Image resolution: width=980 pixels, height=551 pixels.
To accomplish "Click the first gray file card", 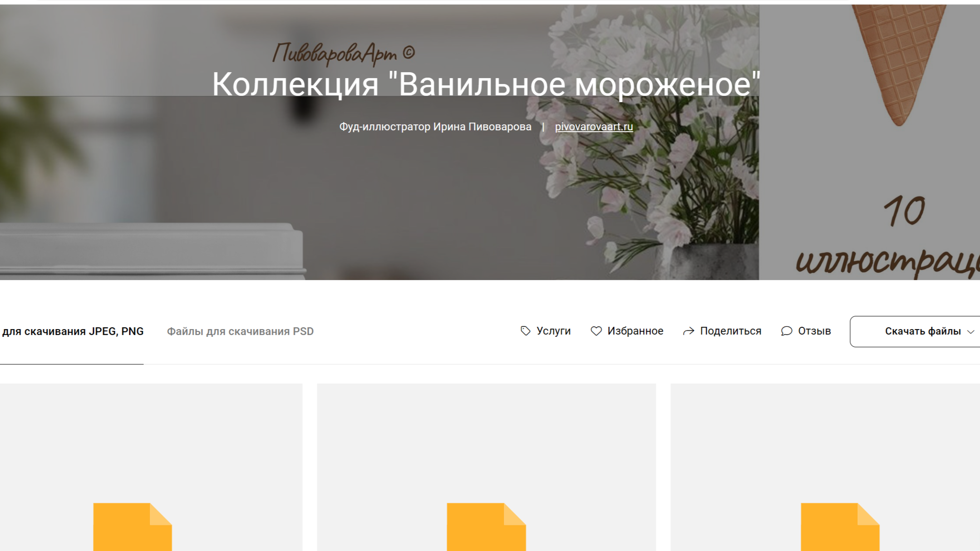I will pos(151,467).
